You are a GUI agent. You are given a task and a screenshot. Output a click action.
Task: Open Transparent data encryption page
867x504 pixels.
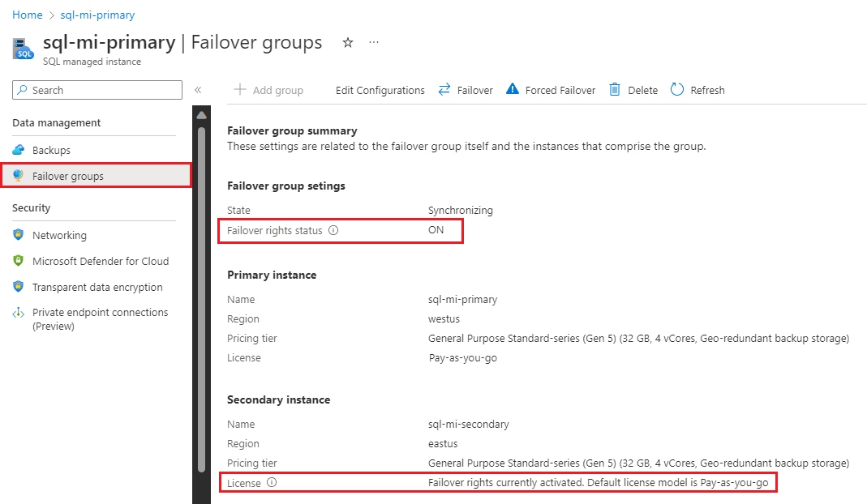(x=97, y=287)
